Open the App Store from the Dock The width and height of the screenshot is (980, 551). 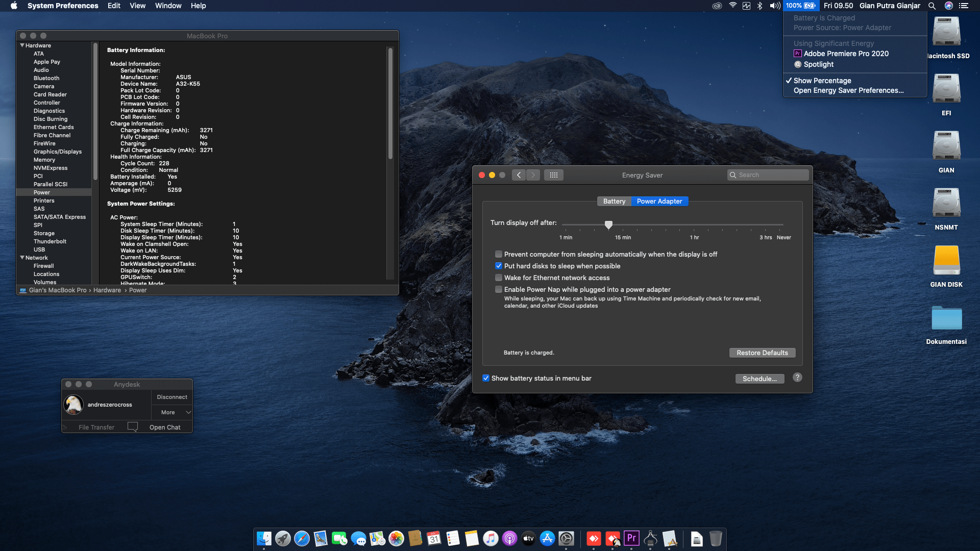coord(547,538)
